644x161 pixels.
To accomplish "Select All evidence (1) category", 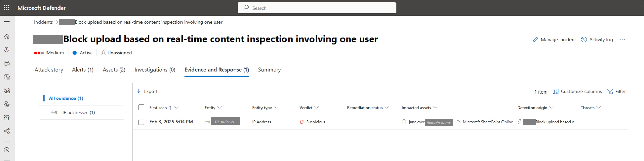I will point(66,98).
